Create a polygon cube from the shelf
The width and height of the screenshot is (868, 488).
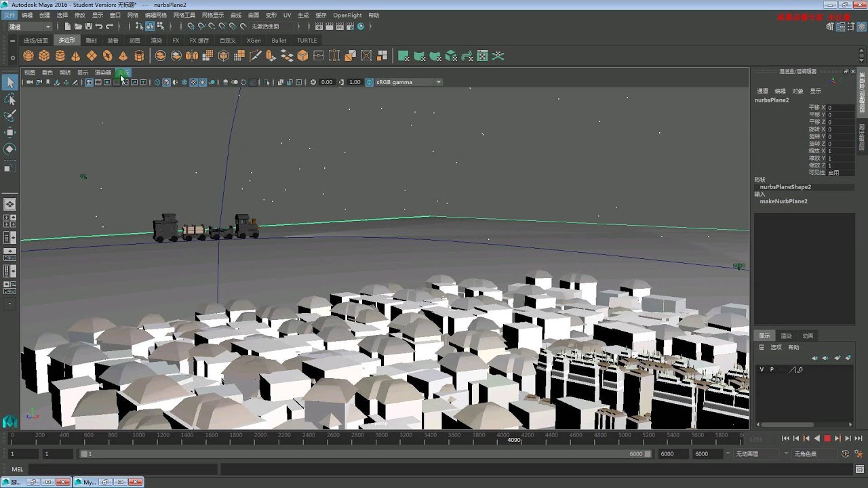(44, 56)
